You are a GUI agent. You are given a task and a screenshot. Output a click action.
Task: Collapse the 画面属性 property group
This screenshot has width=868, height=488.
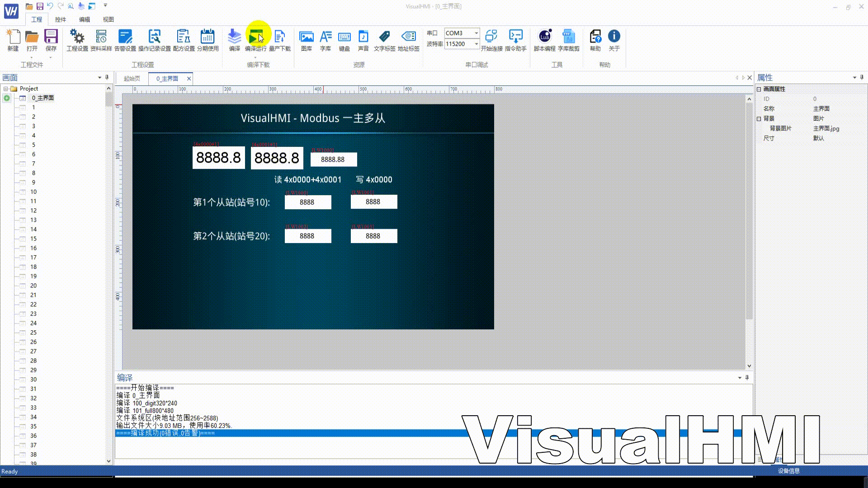759,89
